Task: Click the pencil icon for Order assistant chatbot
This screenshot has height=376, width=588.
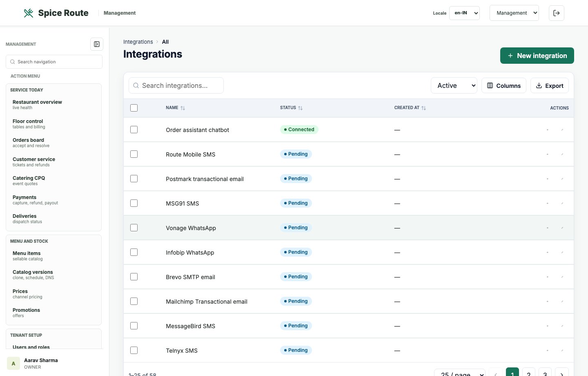Action: 562,130
